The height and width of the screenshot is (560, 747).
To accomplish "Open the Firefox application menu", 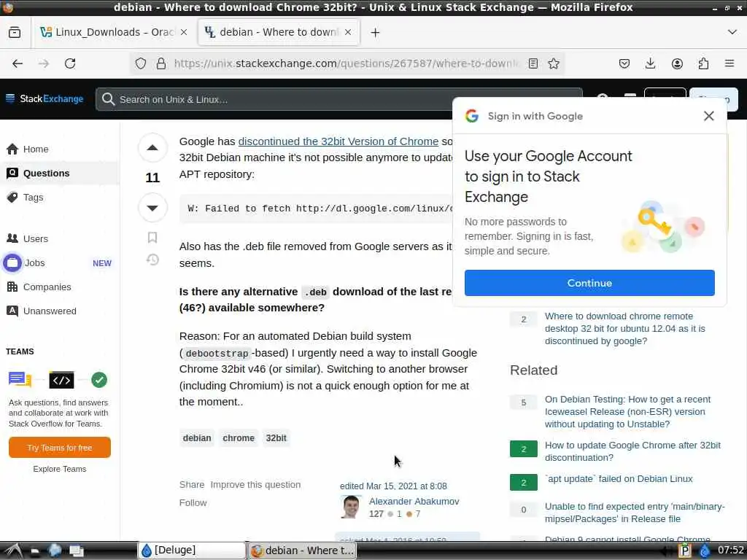I will (x=729, y=63).
